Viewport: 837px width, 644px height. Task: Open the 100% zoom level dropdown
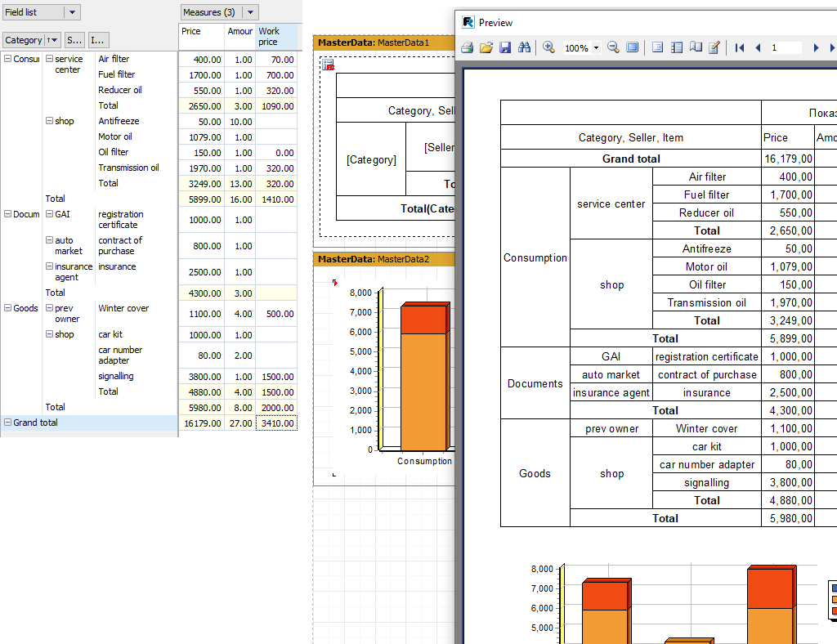(596, 47)
